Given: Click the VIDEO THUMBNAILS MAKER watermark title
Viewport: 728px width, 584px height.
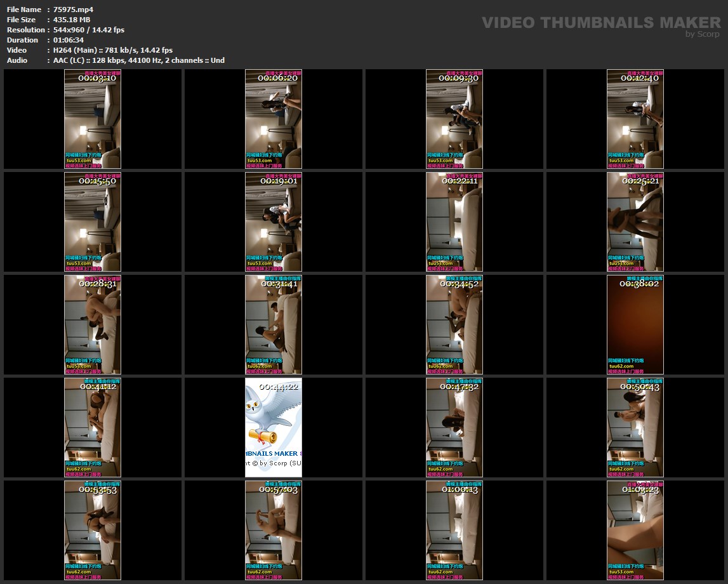Looking at the screenshot, I should (x=601, y=22).
